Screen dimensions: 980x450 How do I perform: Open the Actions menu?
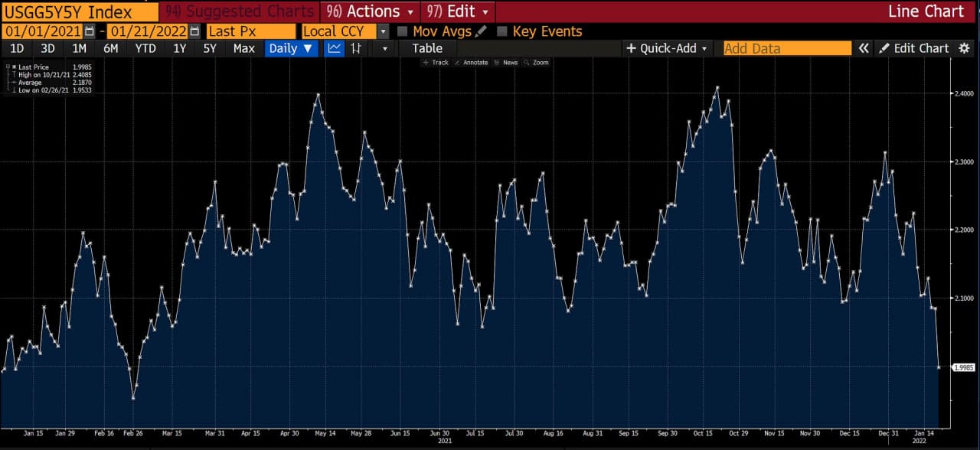point(370,11)
